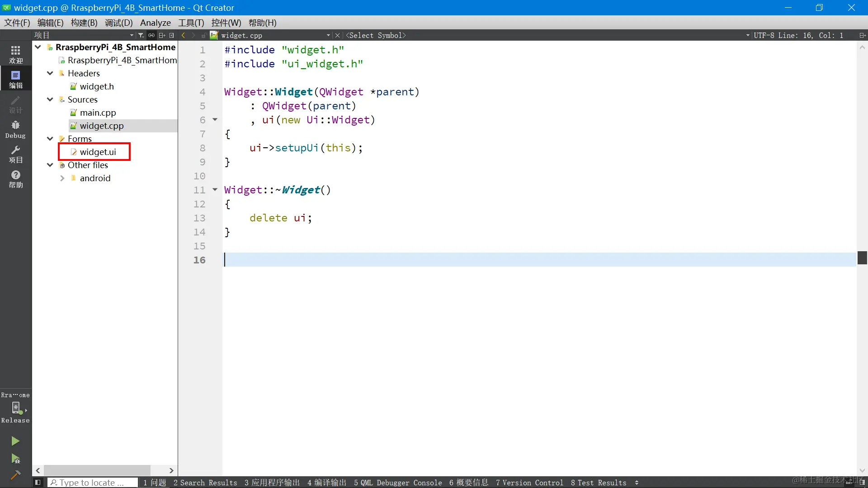The image size is (868, 488).
Task: Open the 文件(F) menu
Action: coord(17,23)
